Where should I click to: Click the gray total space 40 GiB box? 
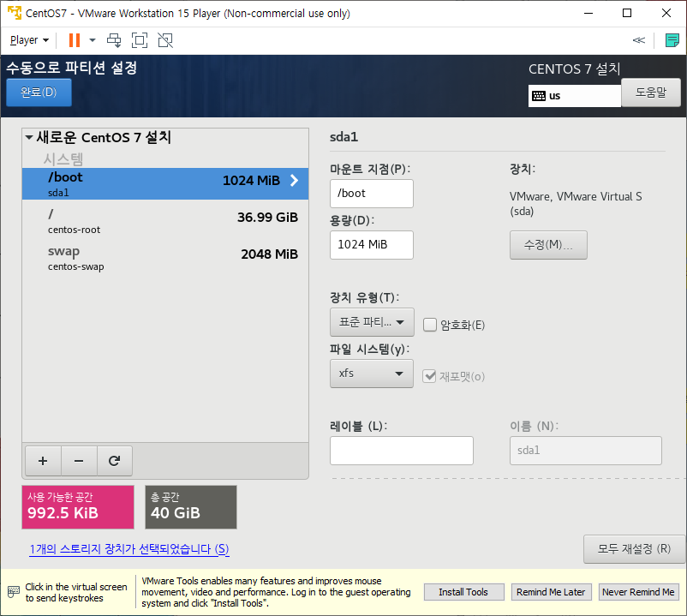click(191, 507)
